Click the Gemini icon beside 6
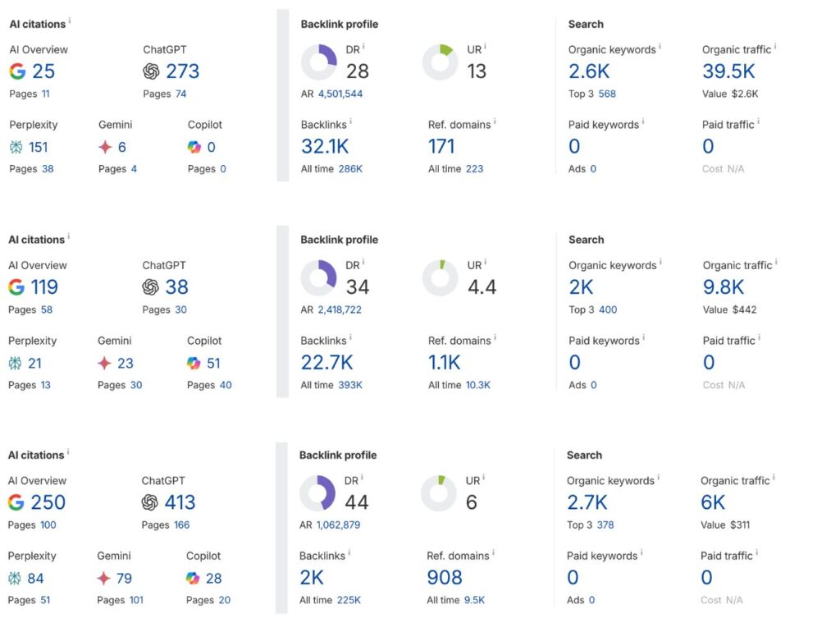 tap(105, 147)
